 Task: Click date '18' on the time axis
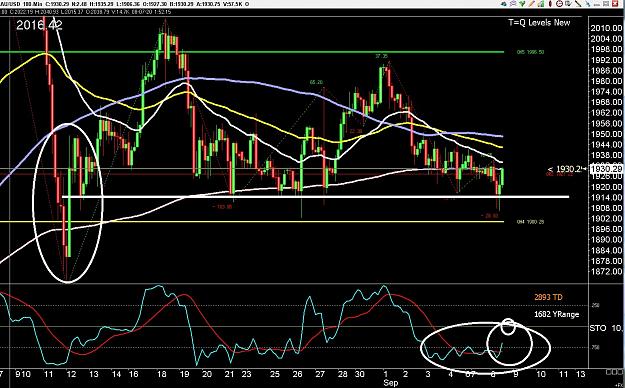coord(161,374)
